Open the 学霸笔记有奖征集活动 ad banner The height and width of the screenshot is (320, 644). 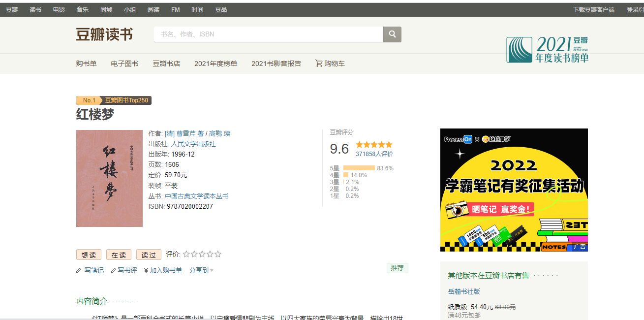[514, 190]
